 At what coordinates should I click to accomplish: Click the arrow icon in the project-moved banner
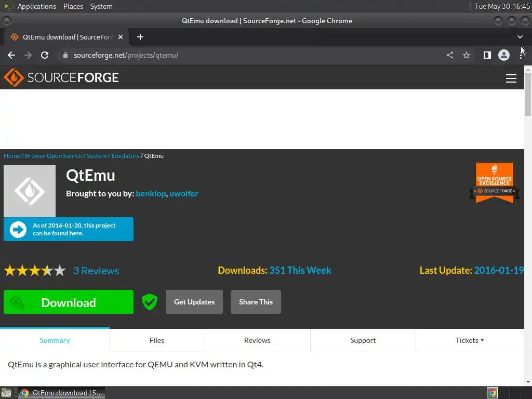18,230
